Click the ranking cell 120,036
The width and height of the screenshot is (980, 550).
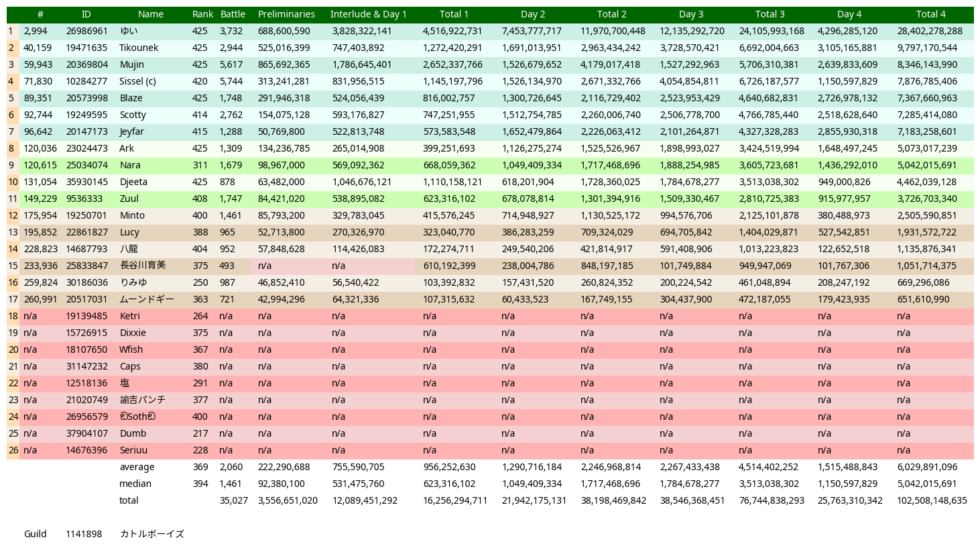[x=40, y=148]
